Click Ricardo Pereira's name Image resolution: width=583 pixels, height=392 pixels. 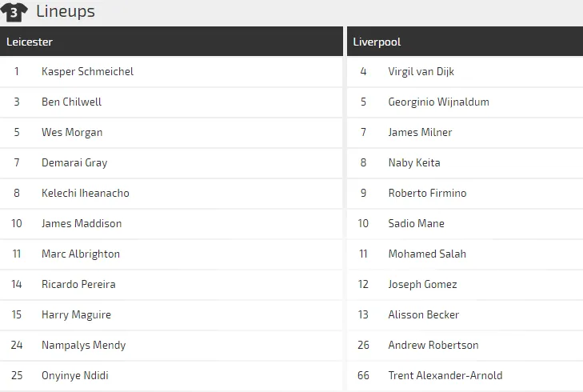[x=78, y=284]
